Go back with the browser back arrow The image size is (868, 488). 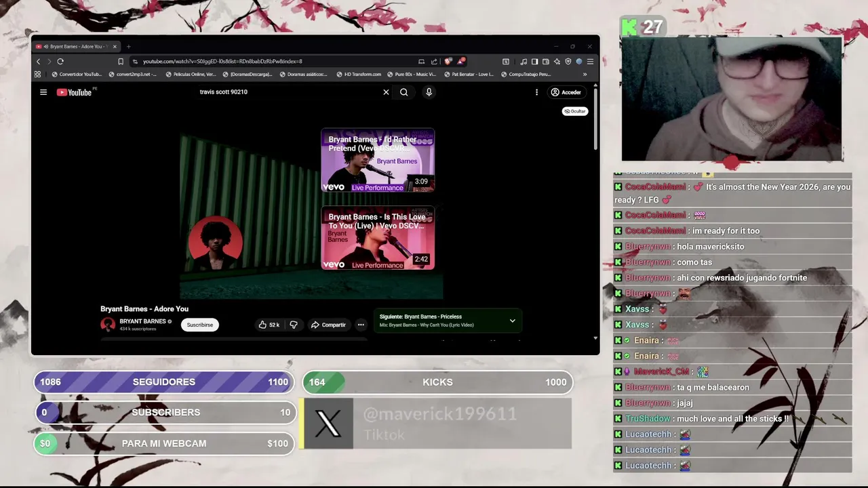38,61
